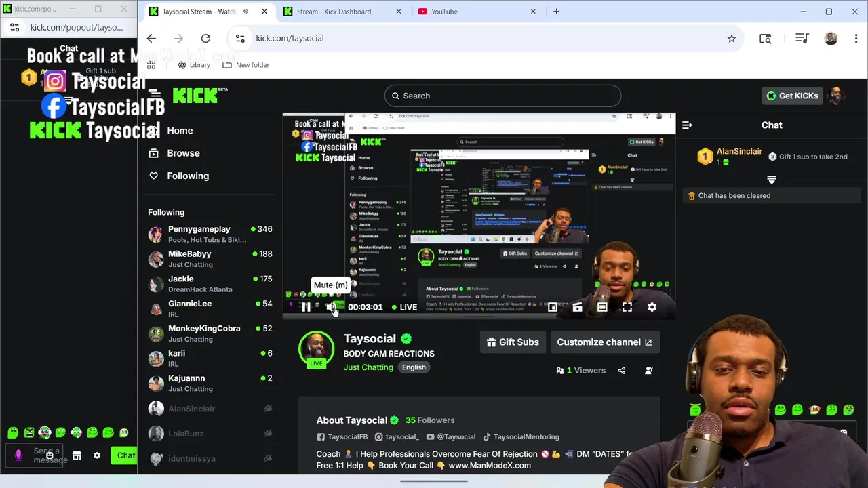Toggle theater mode in the player
868x488 pixels.
(x=602, y=307)
